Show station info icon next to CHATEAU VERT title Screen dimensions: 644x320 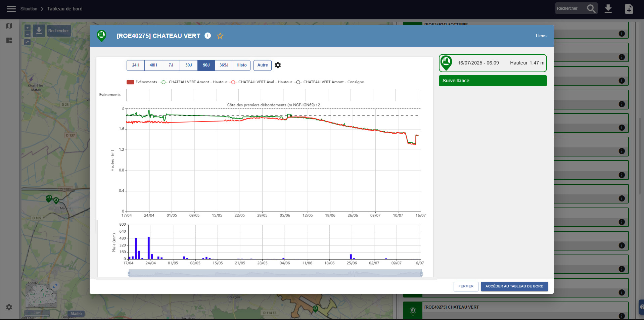pos(208,36)
